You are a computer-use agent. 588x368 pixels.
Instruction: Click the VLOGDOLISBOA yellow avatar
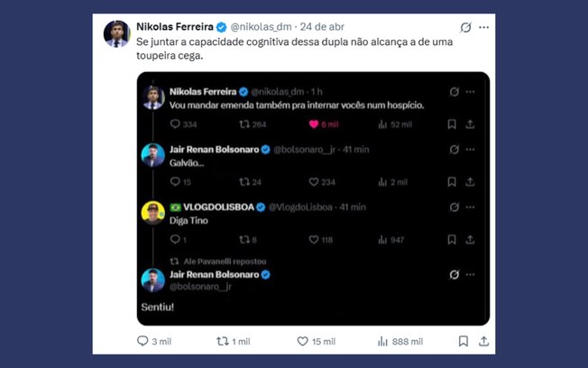(x=152, y=212)
